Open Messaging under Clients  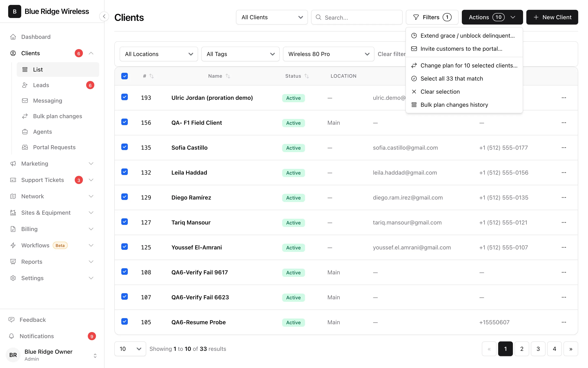point(58,101)
